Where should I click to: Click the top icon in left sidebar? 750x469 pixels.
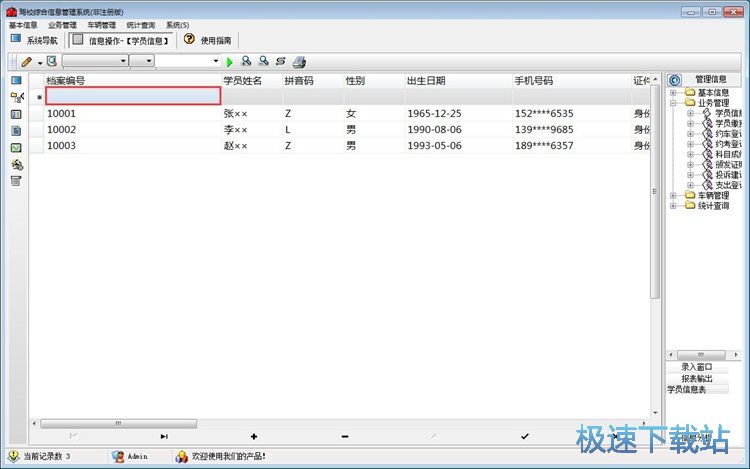pyautogui.click(x=16, y=80)
